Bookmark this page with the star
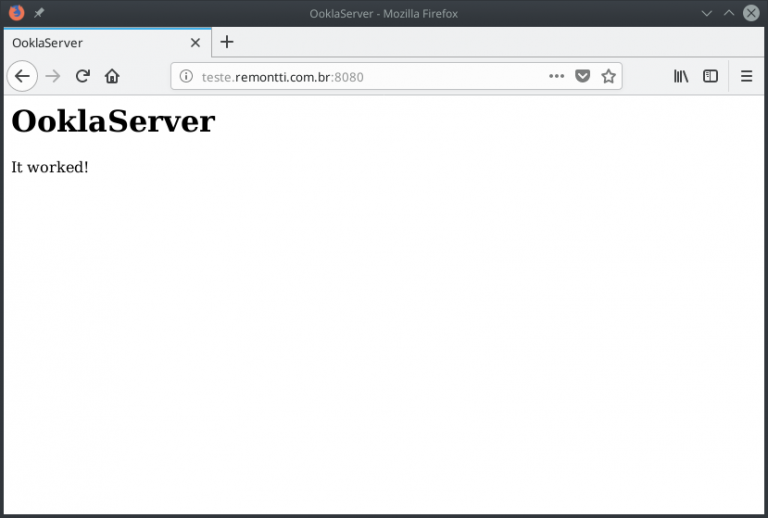 click(x=608, y=76)
